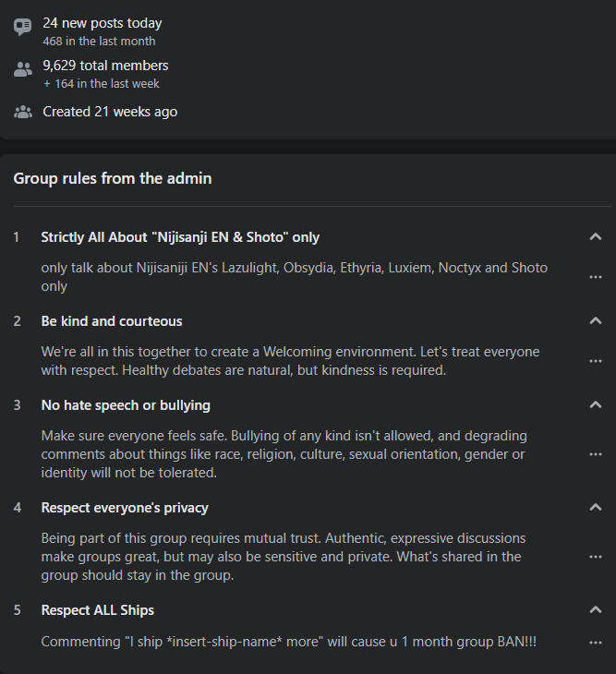Screen dimensions: 616x674
Task: Click the total members people icon
Action: tap(22, 69)
